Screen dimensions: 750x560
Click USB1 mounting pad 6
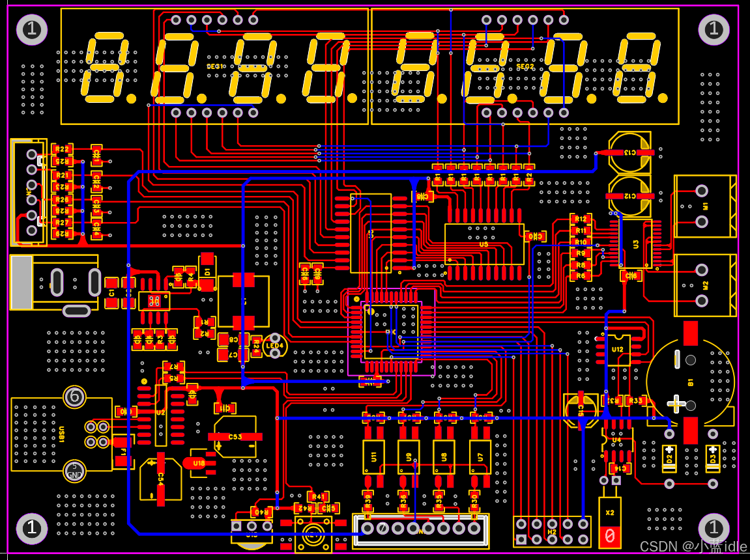(75, 397)
